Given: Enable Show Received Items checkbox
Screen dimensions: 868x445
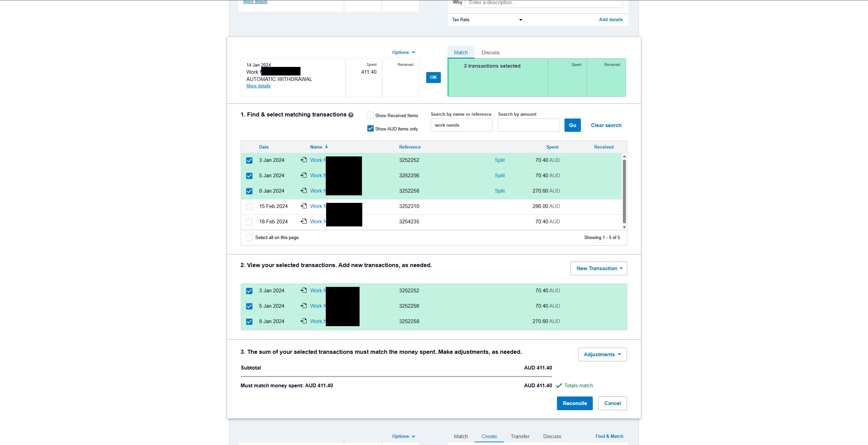Looking at the screenshot, I should (x=370, y=115).
